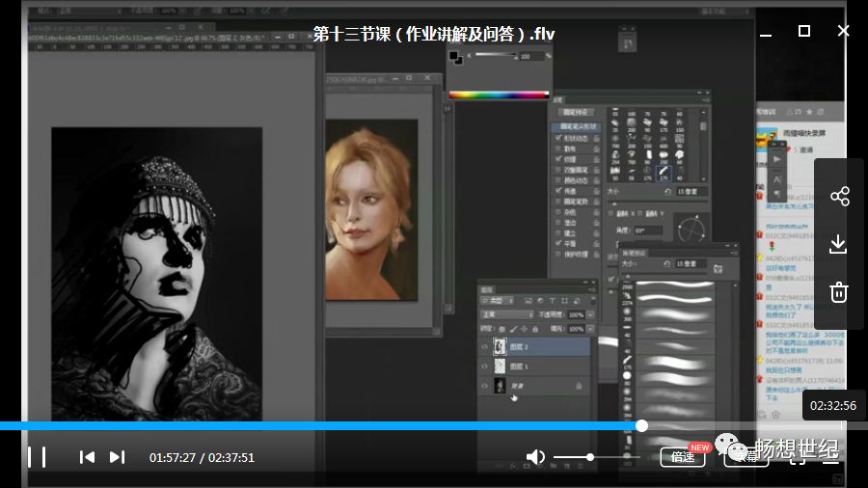Click the 画笔预设 button in brush panel

pos(576,112)
